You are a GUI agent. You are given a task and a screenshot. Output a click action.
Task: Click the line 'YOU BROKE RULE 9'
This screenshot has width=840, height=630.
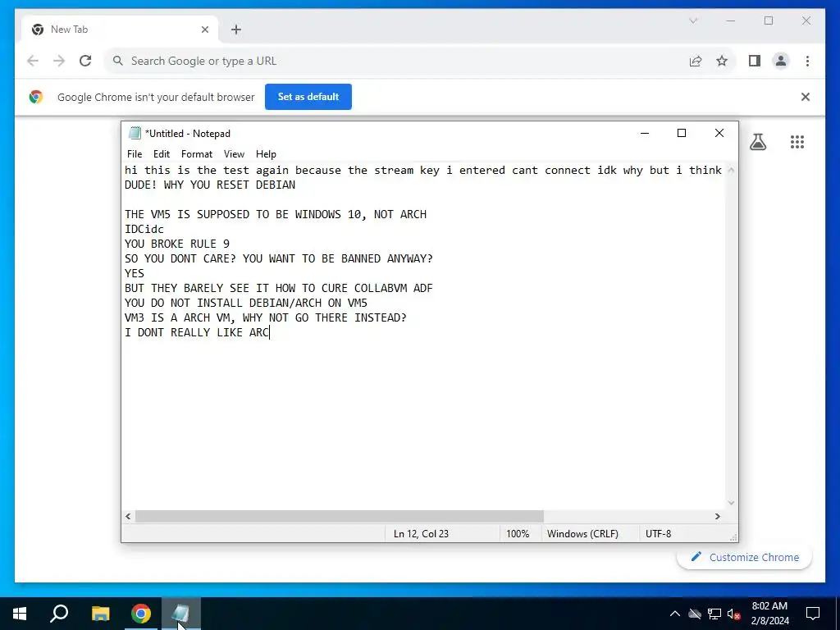(177, 244)
